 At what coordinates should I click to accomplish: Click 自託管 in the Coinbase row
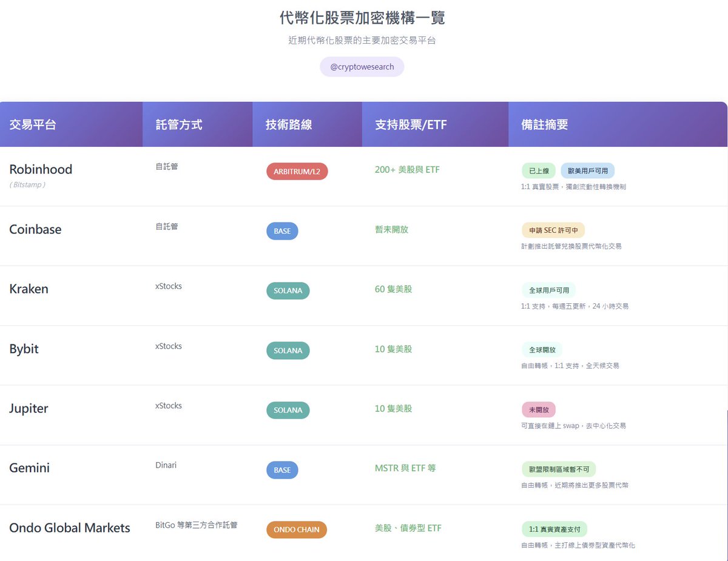point(167,226)
